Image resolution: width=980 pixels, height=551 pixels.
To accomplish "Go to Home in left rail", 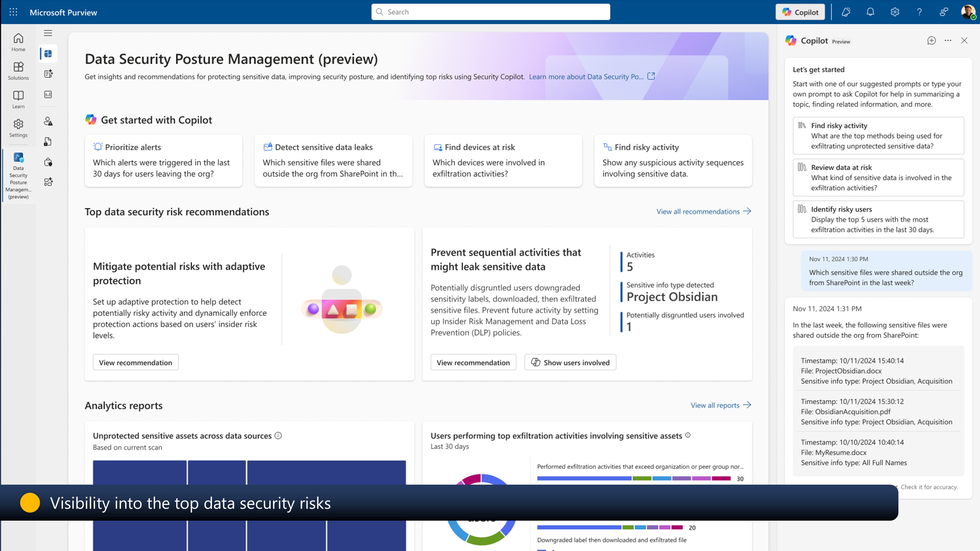I will (18, 42).
